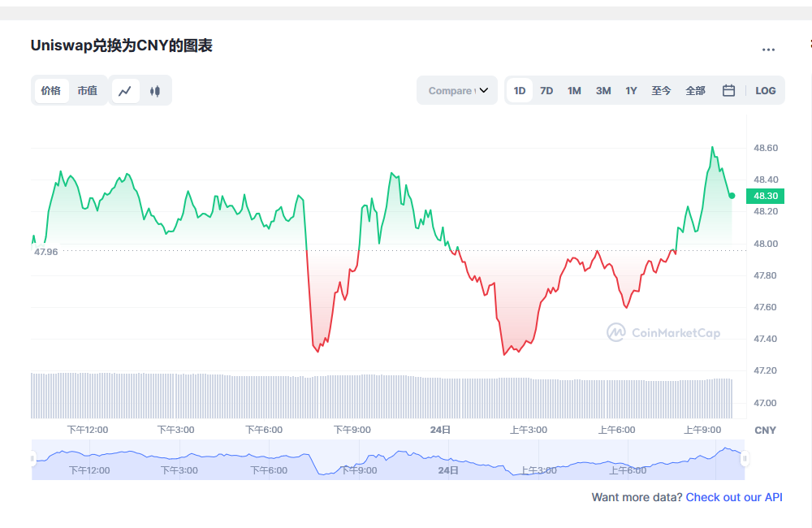Choose the 全部 all-time range
Viewport: 812px width, 528px height.
(695, 91)
